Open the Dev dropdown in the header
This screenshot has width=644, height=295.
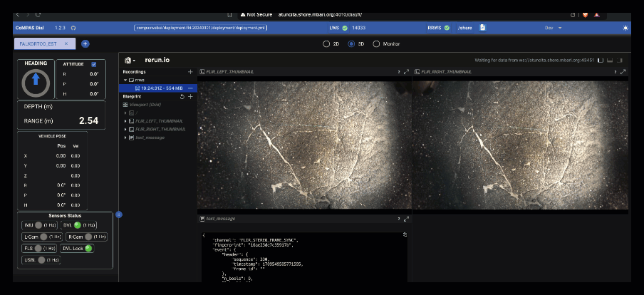[552, 28]
